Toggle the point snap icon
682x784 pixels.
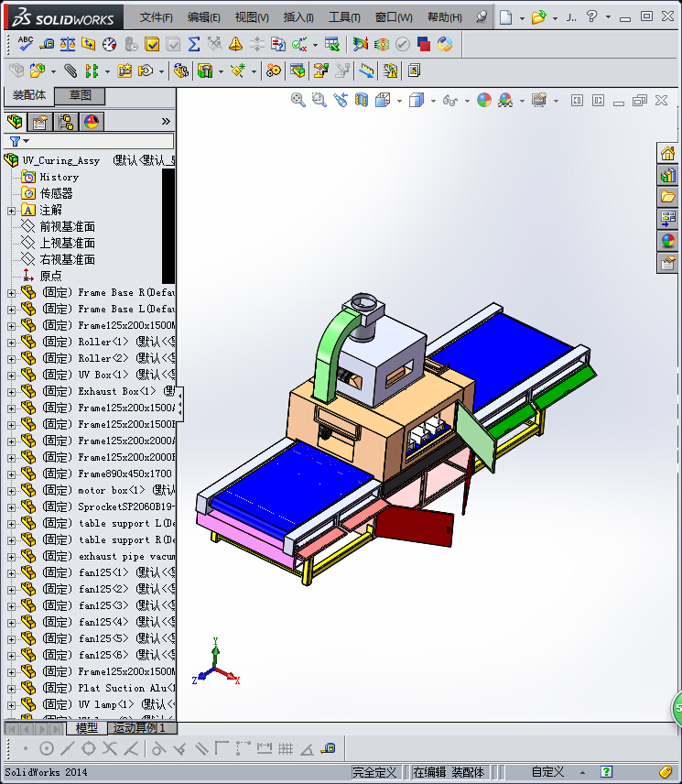pyautogui.click(x=26, y=748)
